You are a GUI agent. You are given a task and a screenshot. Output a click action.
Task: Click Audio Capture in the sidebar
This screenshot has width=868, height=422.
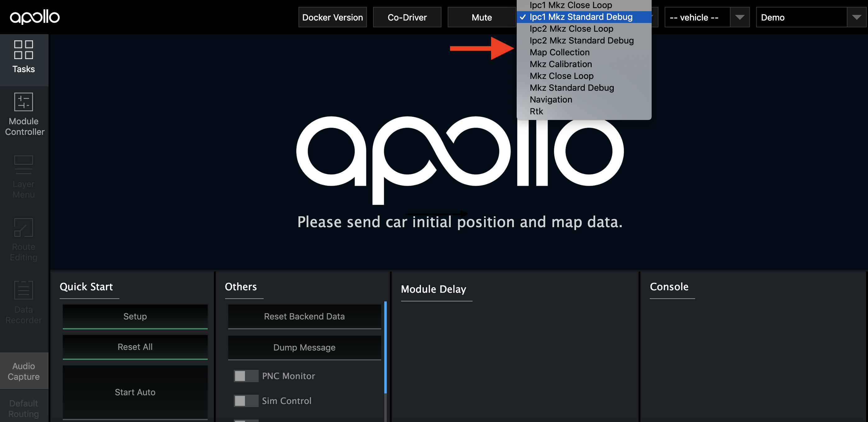pos(24,371)
